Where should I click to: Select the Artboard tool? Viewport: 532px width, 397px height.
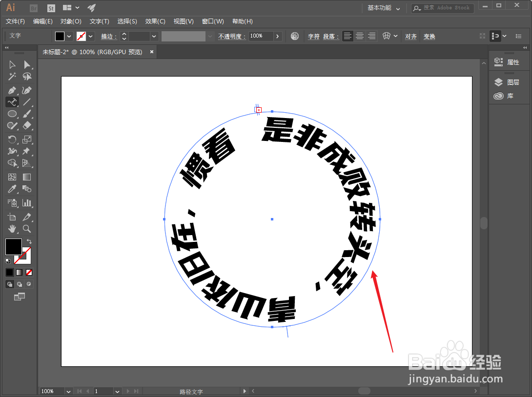[12, 217]
